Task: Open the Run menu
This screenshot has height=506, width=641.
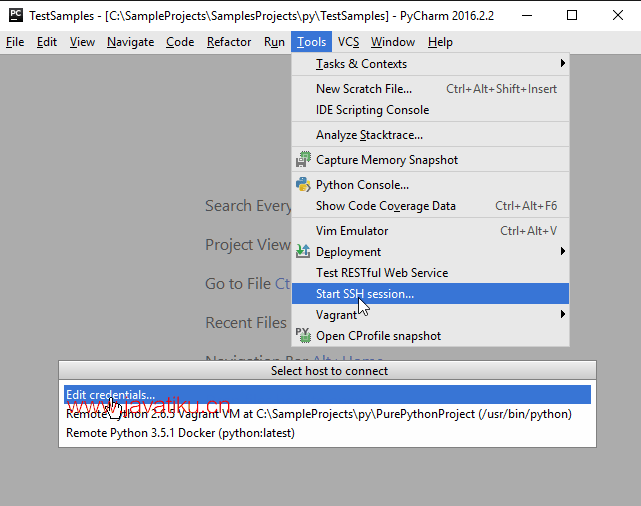Action: pos(274,42)
